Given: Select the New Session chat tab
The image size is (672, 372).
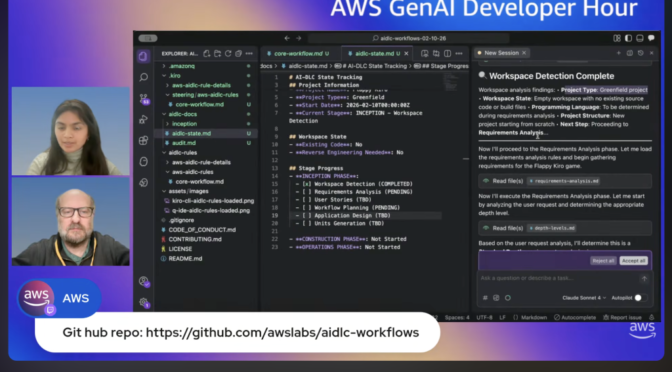Looking at the screenshot, I should click(x=501, y=53).
